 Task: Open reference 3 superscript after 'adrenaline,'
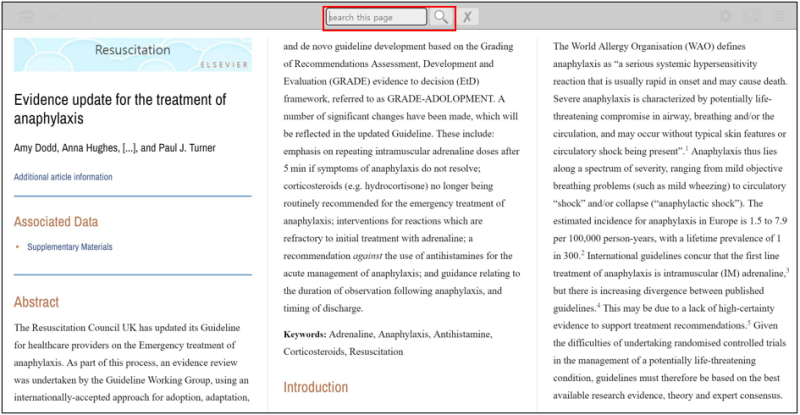coord(787,270)
